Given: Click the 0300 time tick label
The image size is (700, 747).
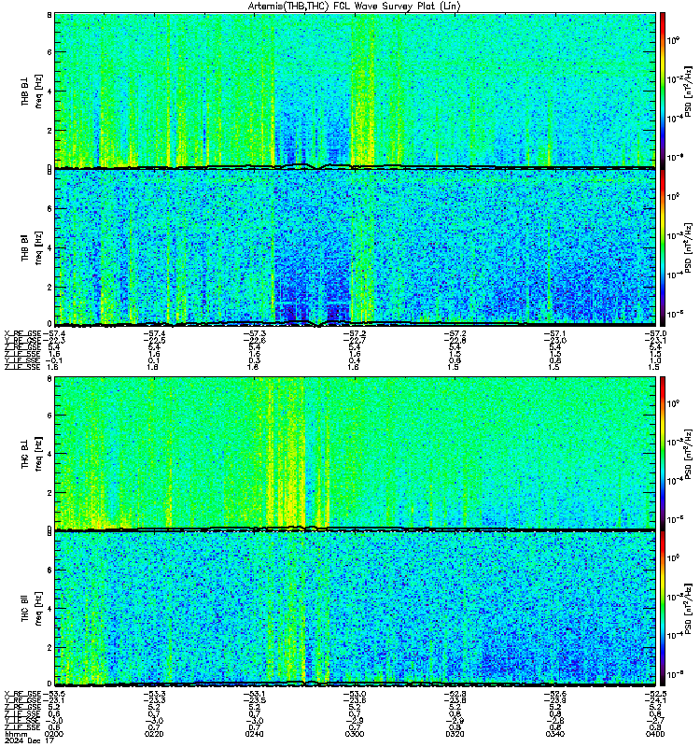Looking at the screenshot, I should point(355,734).
